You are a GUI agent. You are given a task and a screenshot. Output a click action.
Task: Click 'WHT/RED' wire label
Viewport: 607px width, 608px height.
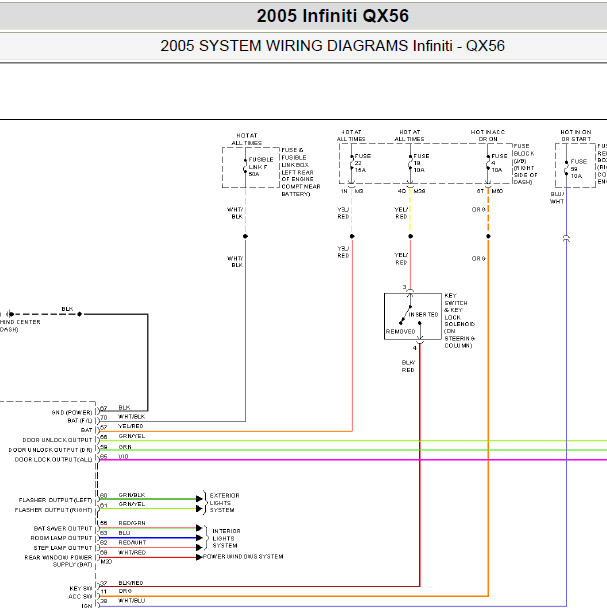point(132,552)
